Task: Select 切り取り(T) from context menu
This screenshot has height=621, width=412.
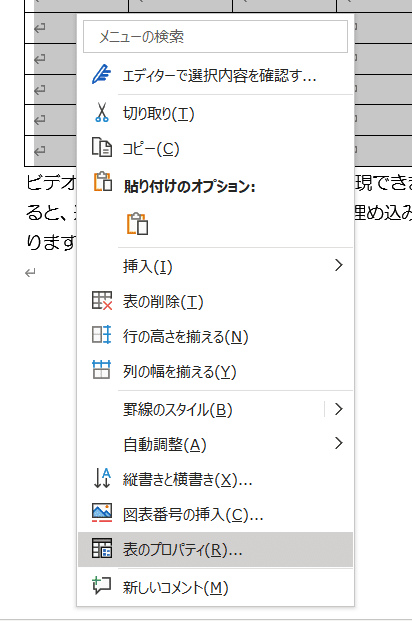Action: pyautogui.click(x=215, y=114)
